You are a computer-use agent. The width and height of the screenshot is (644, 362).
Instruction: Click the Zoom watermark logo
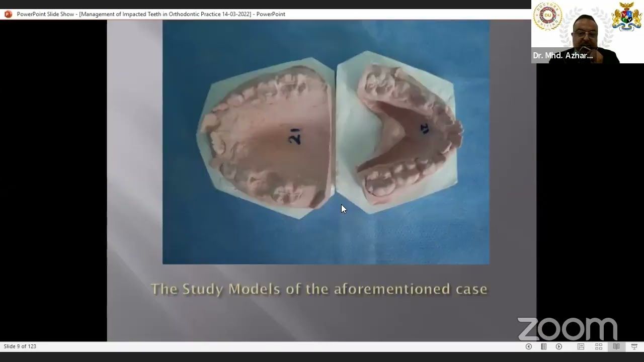[567, 329]
